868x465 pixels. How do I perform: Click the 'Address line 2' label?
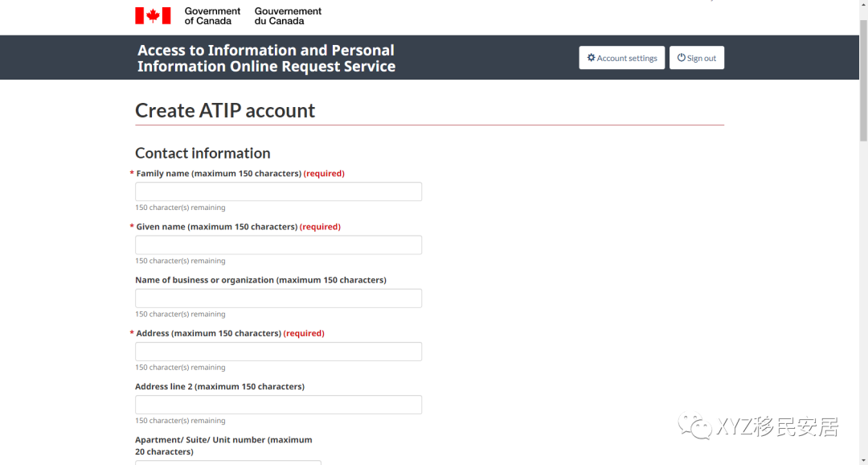219,386
